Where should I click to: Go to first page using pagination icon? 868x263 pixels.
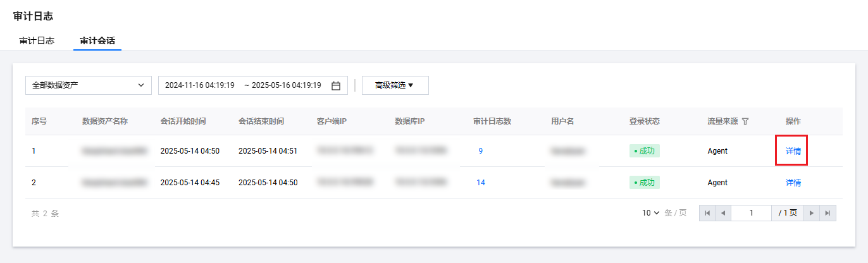click(x=707, y=213)
